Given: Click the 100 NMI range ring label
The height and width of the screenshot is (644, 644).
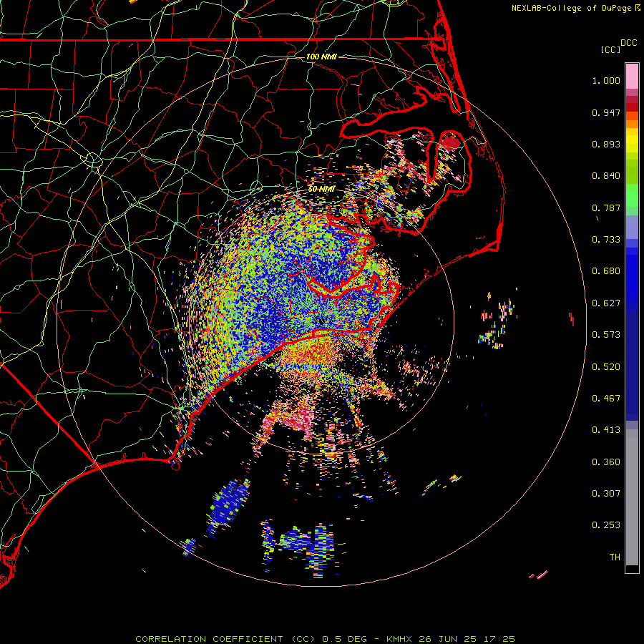Looking at the screenshot, I should click(x=321, y=57).
